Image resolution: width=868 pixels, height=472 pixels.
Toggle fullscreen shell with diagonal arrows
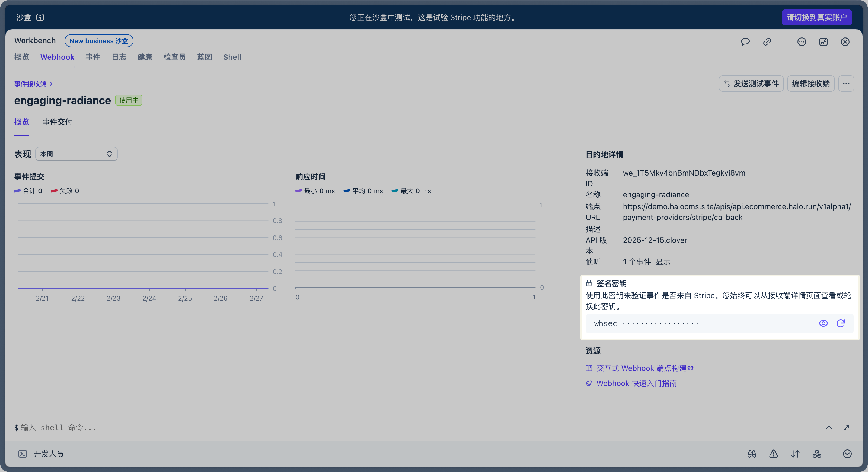pos(846,428)
